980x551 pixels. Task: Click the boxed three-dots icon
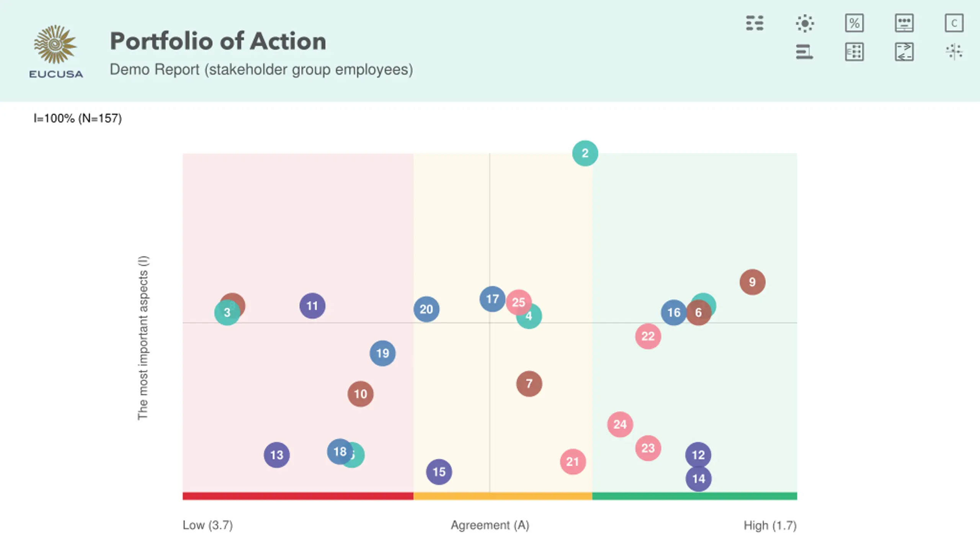pyautogui.click(x=904, y=23)
